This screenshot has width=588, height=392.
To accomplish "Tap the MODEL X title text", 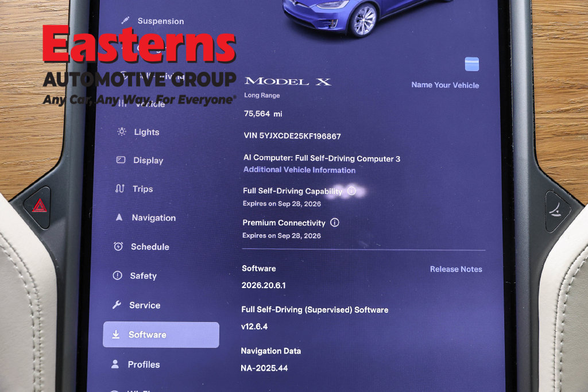I will tap(288, 81).
